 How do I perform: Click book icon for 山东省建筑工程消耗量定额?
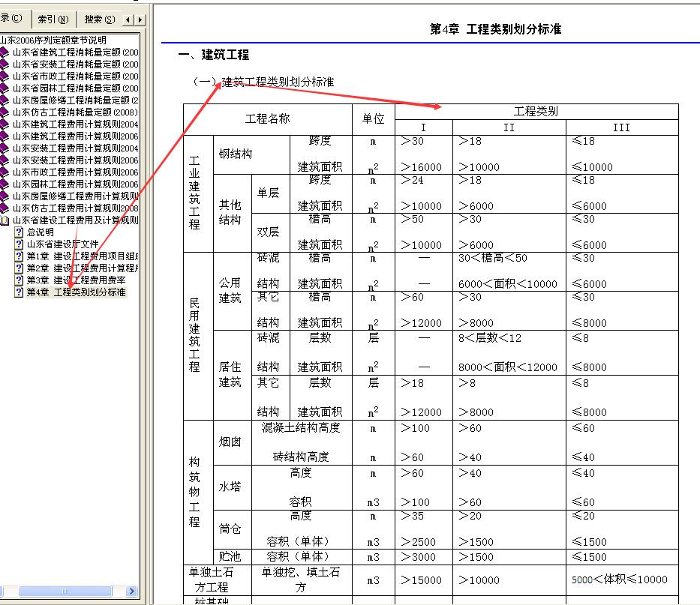coord(5,52)
